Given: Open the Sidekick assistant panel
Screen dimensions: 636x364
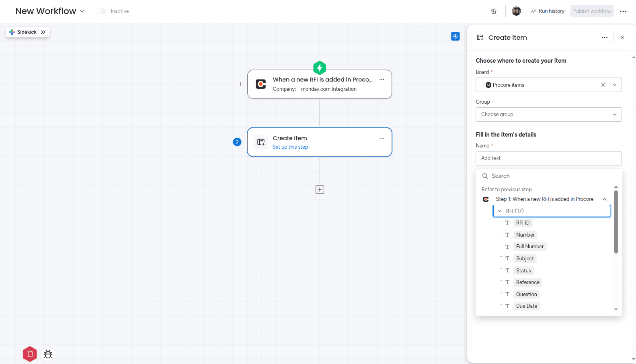Looking at the screenshot, I should [x=27, y=32].
